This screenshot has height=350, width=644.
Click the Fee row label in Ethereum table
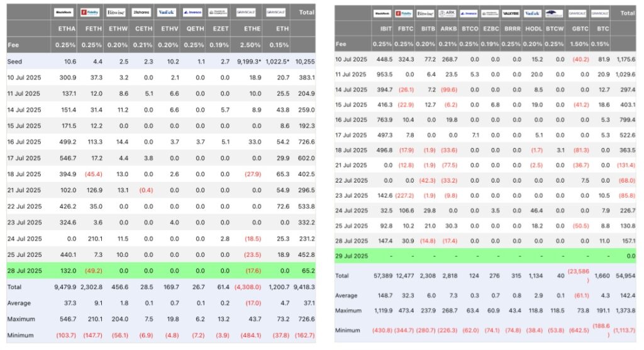(13, 45)
